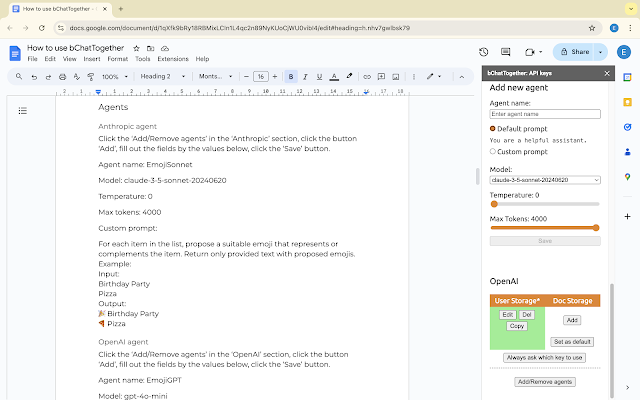Undo the last action
This screenshot has height=400, width=640.
[x=34, y=77]
